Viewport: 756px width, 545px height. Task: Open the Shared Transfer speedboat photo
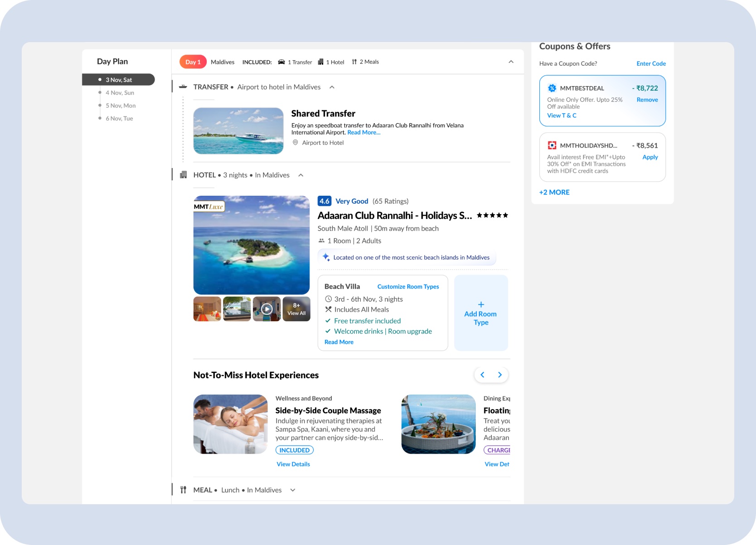tap(238, 131)
